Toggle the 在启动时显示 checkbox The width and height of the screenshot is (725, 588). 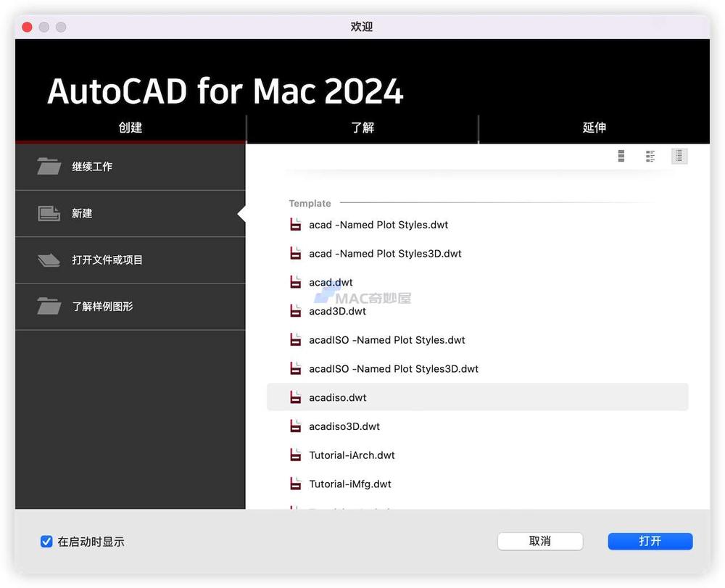(46, 542)
